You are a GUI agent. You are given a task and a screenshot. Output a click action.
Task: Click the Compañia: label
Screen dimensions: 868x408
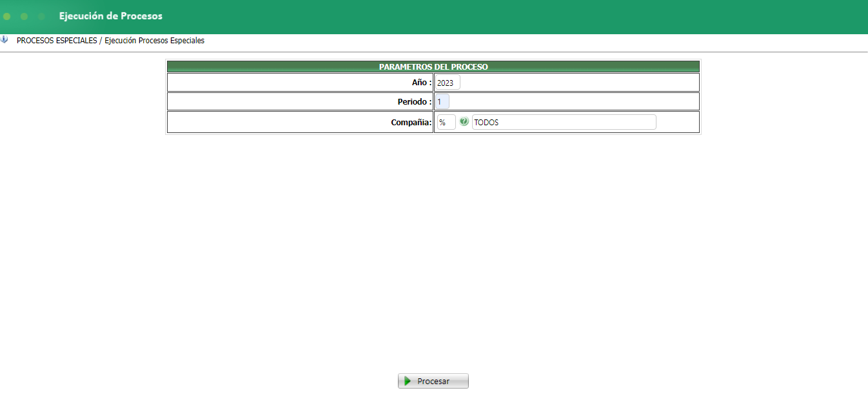[411, 122]
